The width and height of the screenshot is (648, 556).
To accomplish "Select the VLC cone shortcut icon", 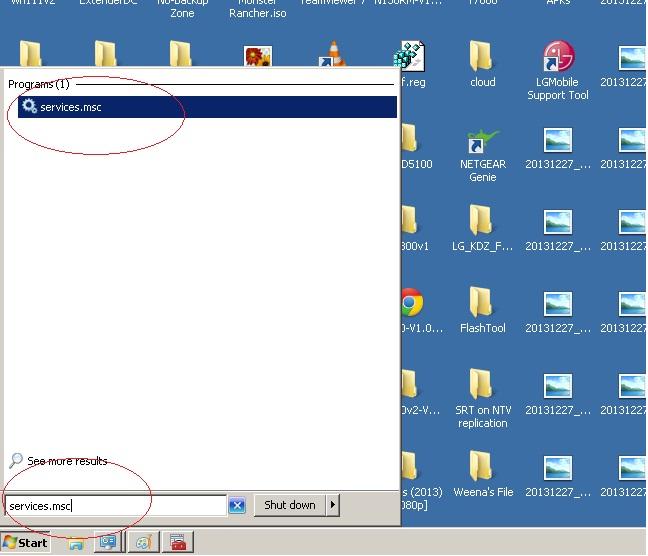I will point(333,55).
